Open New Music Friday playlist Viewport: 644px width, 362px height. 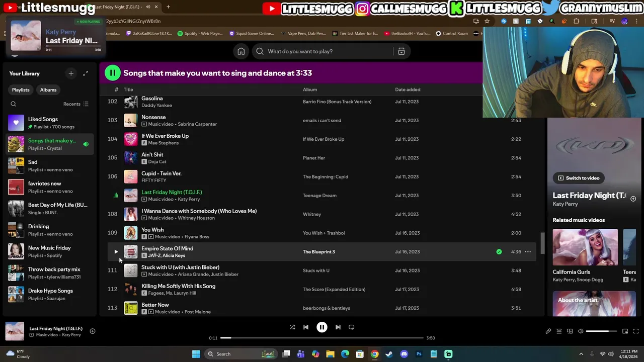50,251
